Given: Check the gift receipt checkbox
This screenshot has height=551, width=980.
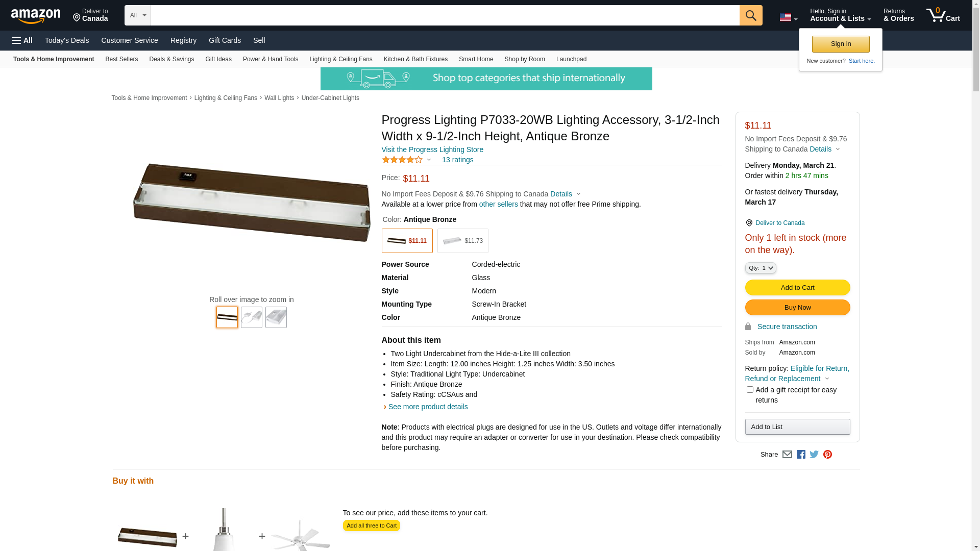Looking at the screenshot, I should [x=750, y=390].
